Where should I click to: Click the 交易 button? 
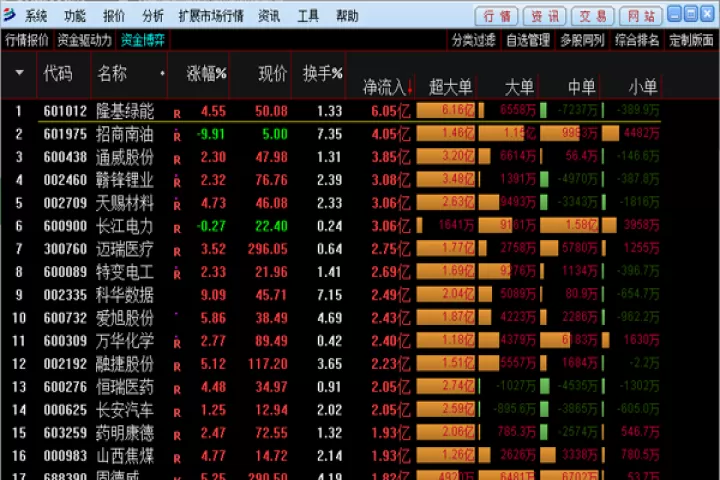593,17
